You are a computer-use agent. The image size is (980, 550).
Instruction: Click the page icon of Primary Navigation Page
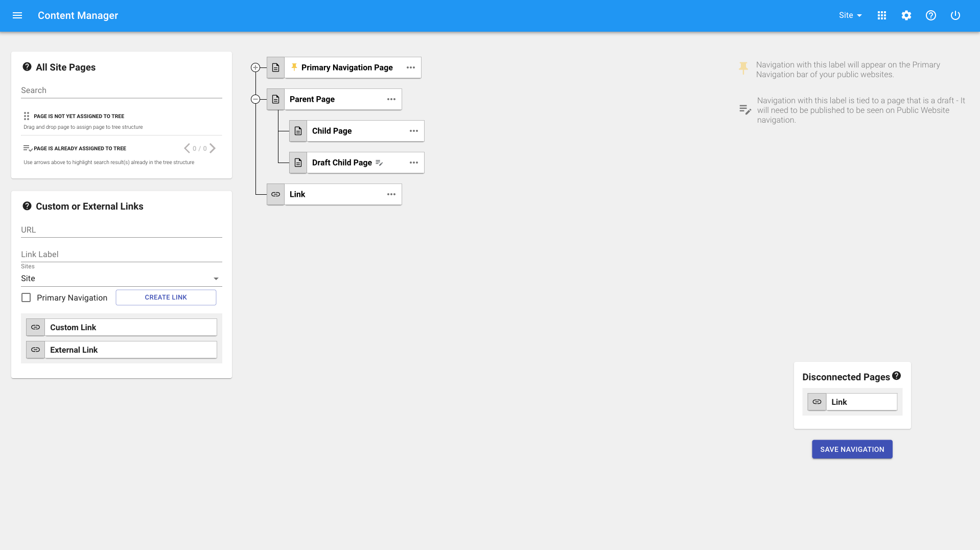click(x=276, y=67)
